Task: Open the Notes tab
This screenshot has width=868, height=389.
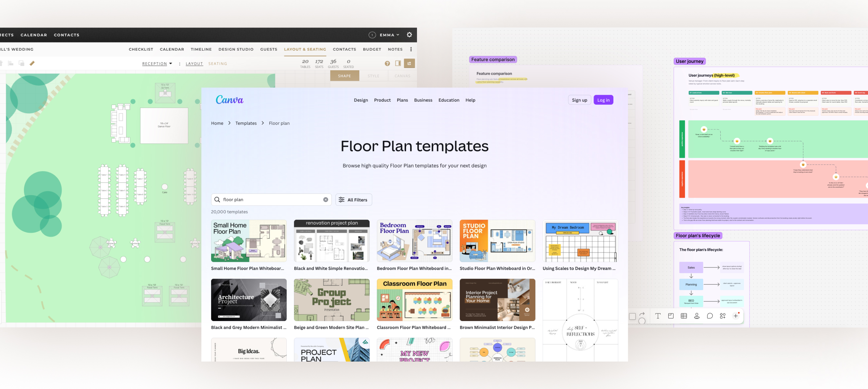Action: [395, 49]
